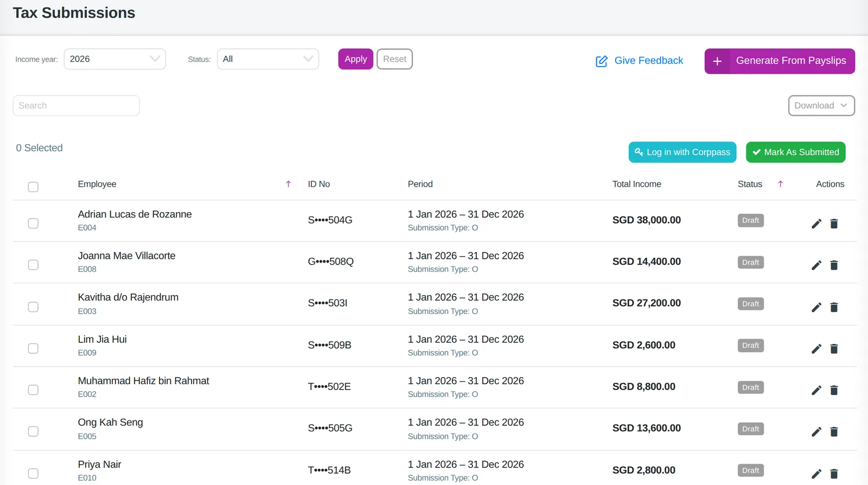Delete Ong Kah Seng's submission

[x=834, y=432]
